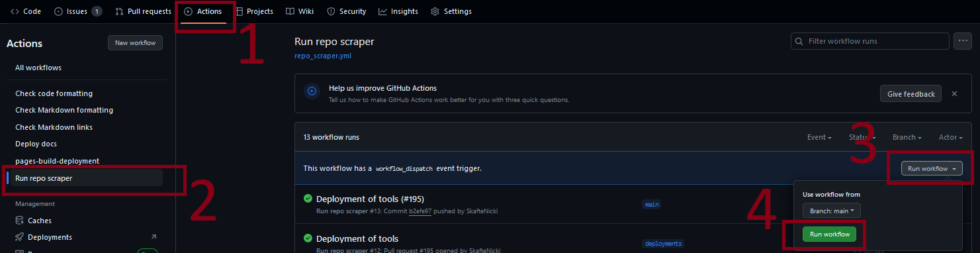Click the New workflow button

coord(135,43)
